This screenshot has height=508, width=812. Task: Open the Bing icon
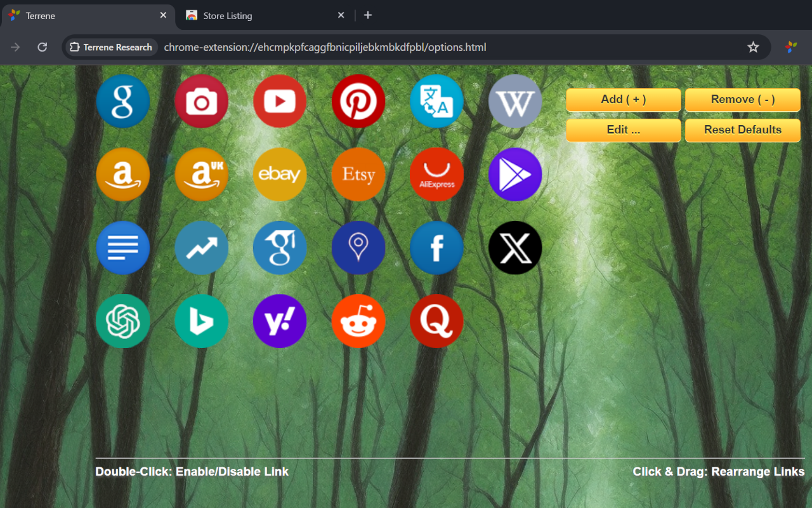pos(201,321)
